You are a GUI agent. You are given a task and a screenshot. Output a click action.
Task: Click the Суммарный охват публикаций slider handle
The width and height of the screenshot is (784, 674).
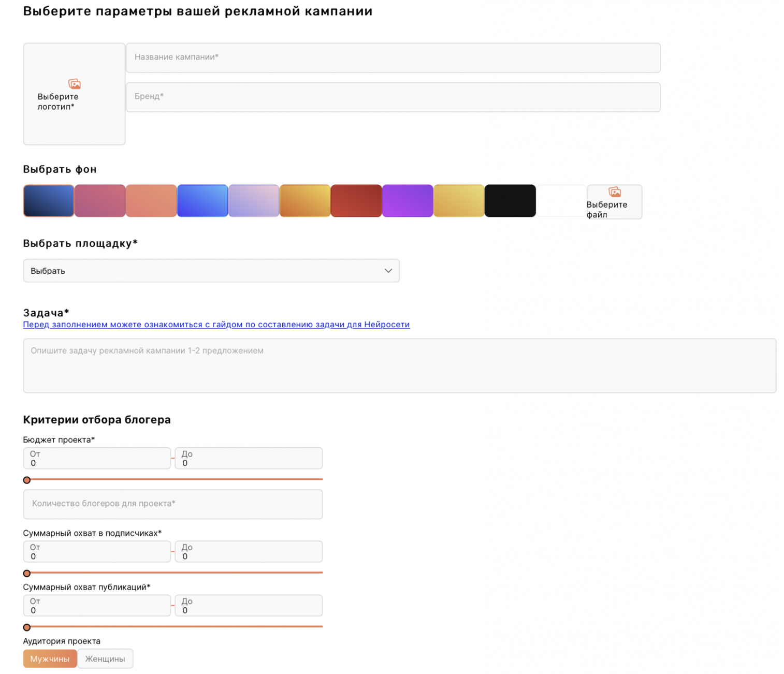[27, 627]
